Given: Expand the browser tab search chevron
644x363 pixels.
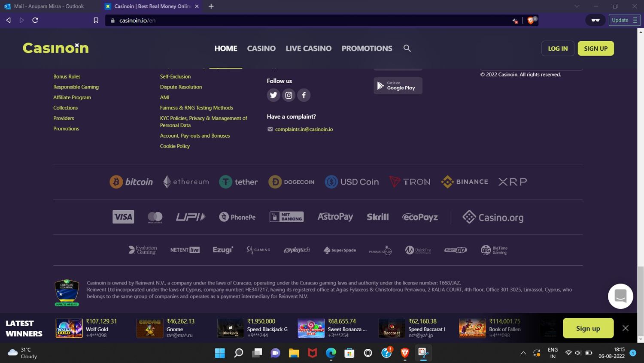Looking at the screenshot, I should [x=577, y=6].
